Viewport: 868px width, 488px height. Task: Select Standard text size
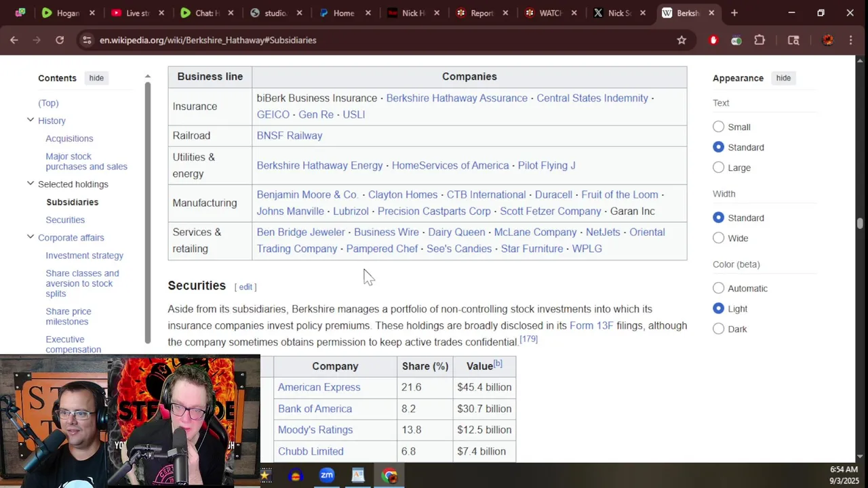tap(718, 147)
